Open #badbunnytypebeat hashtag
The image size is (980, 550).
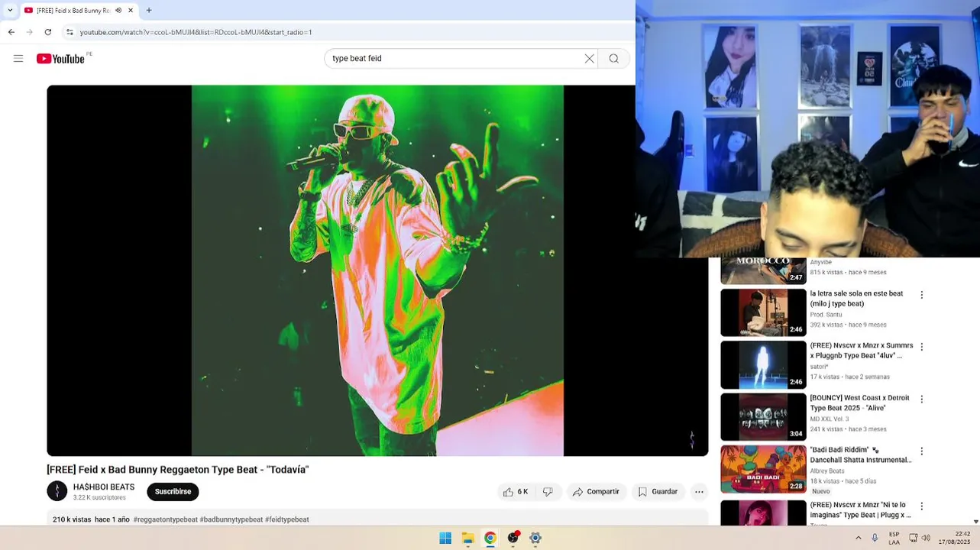231,519
